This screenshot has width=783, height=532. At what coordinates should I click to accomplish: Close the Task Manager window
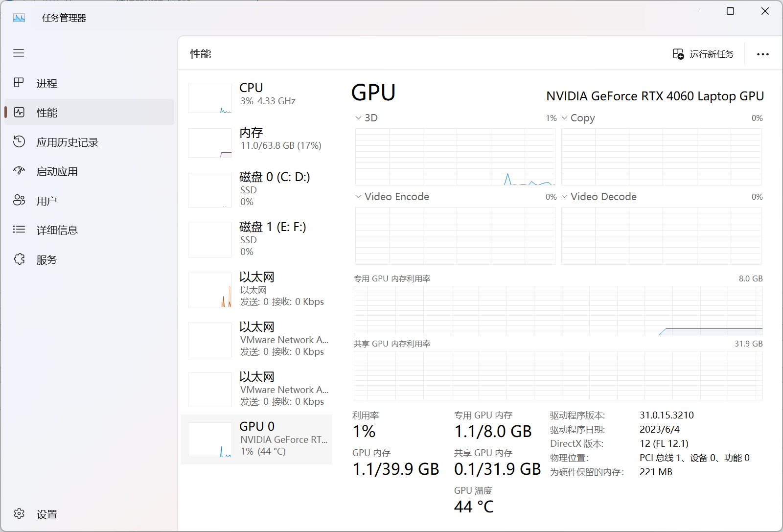tap(765, 11)
